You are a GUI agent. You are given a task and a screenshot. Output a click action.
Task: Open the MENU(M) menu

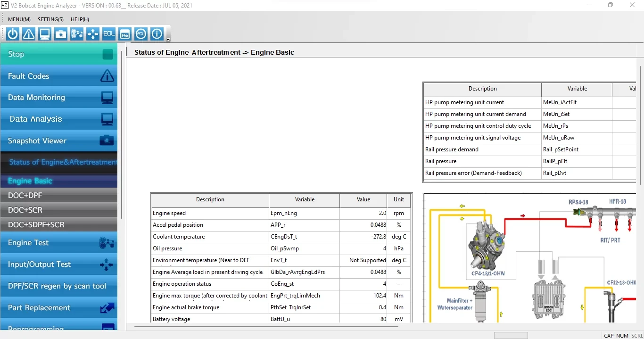pos(19,19)
